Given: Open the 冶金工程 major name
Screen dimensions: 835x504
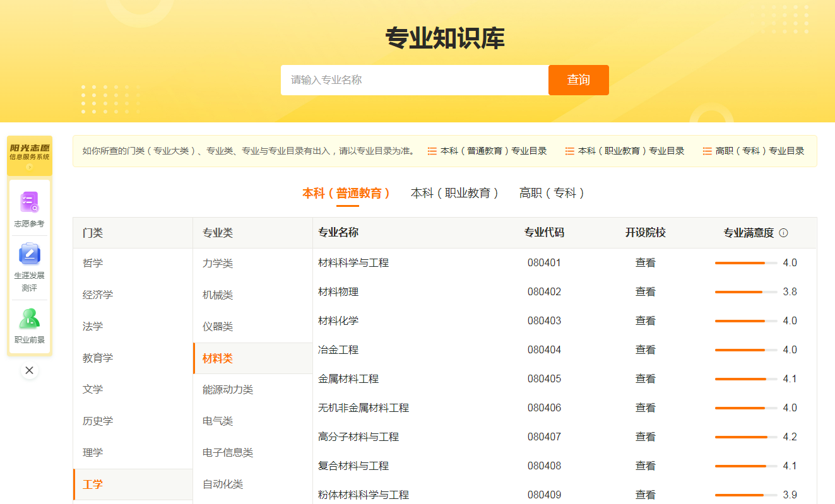Looking at the screenshot, I should coord(338,350).
